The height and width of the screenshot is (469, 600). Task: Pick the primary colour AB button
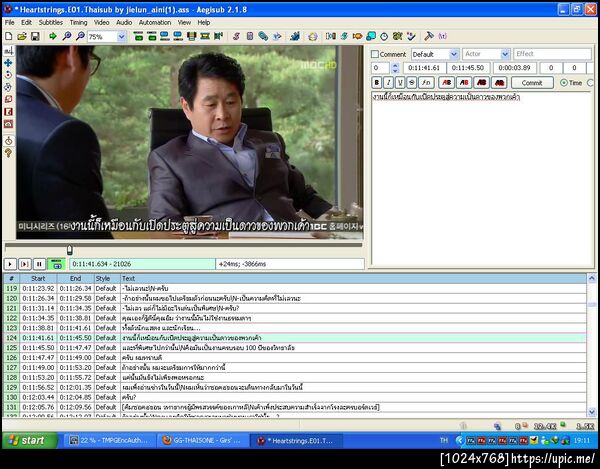[446, 83]
